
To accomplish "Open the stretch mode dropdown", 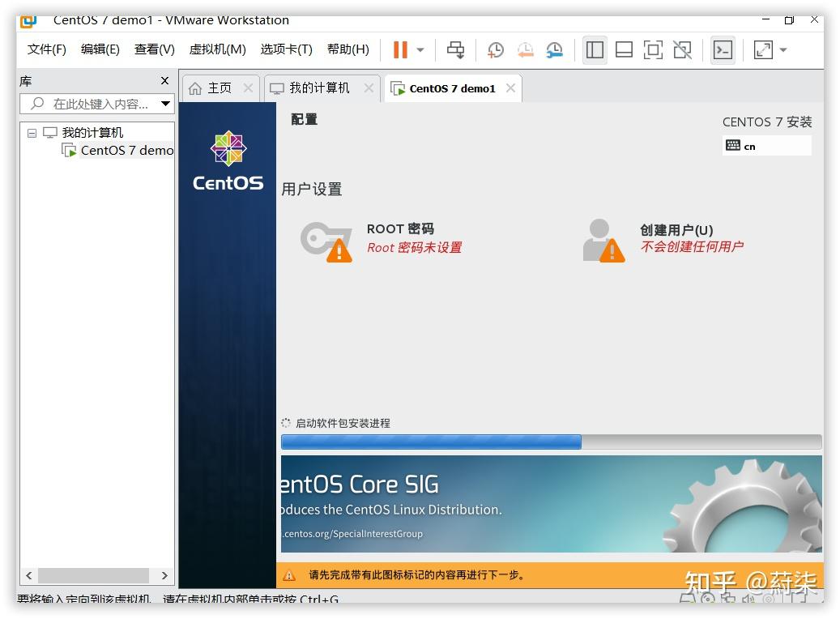I will [x=781, y=49].
